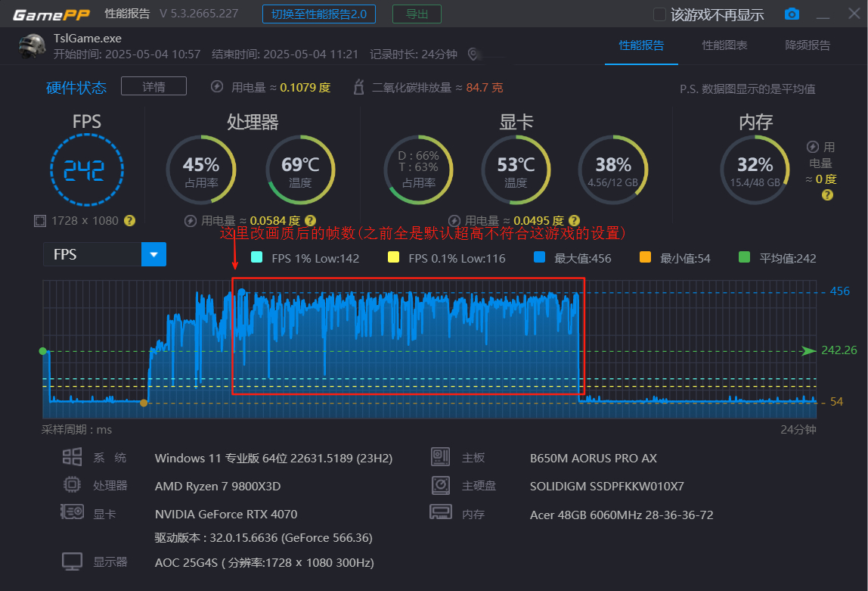Click the AOC 25G4S display text
Viewport: 868px width, 591px height.
[265, 563]
